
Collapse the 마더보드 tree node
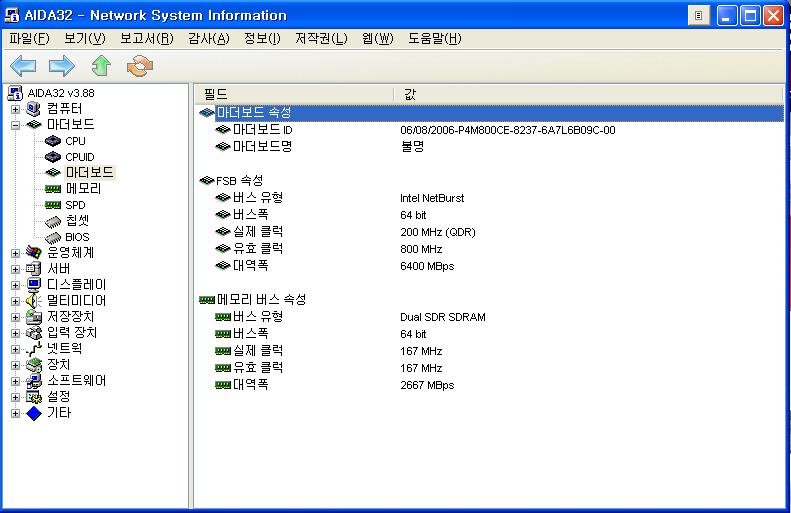point(16,125)
